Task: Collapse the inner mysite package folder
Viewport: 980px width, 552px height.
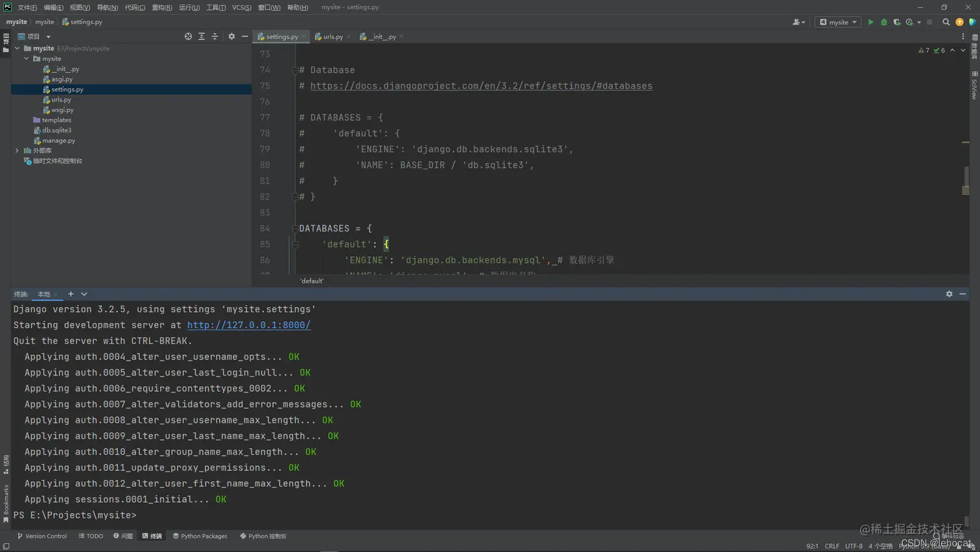Action: 27,58
